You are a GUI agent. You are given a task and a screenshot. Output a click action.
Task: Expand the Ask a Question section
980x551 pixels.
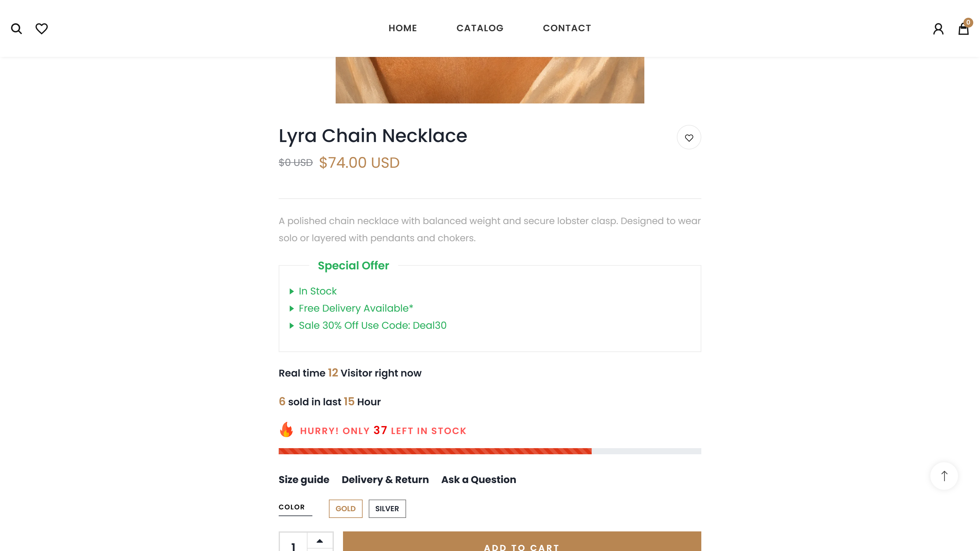pyautogui.click(x=478, y=480)
